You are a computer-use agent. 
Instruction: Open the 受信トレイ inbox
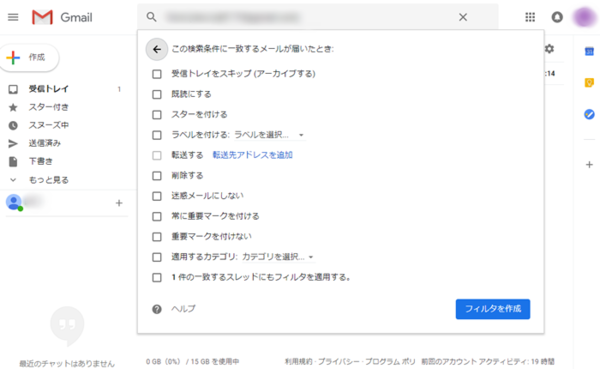[x=49, y=89]
